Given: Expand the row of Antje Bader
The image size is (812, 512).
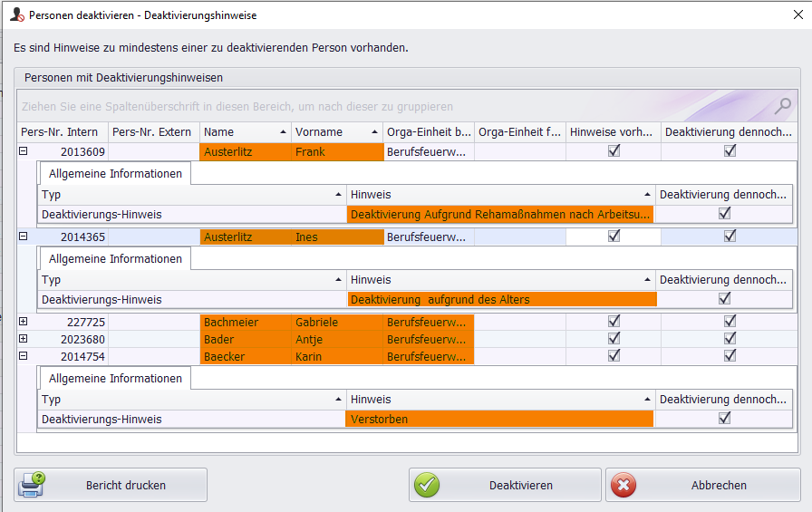Looking at the screenshot, I should pos(24,339).
